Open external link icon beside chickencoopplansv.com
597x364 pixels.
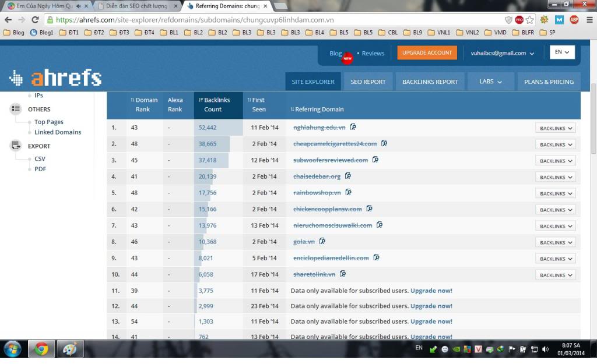(369, 209)
